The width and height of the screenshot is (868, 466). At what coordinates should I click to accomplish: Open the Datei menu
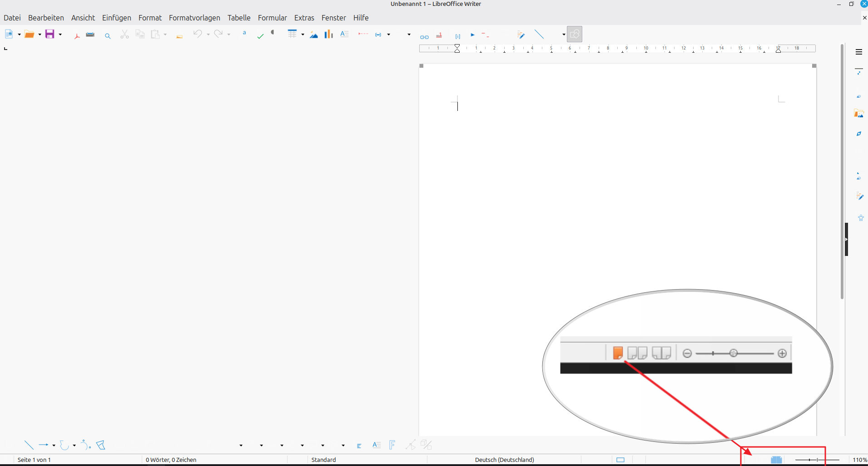click(x=12, y=18)
